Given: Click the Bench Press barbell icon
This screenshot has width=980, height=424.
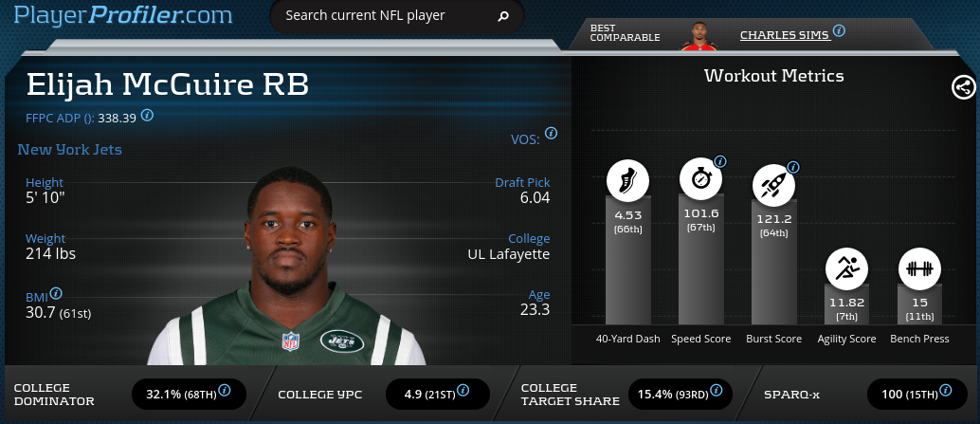Looking at the screenshot, I should click(918, 269).
